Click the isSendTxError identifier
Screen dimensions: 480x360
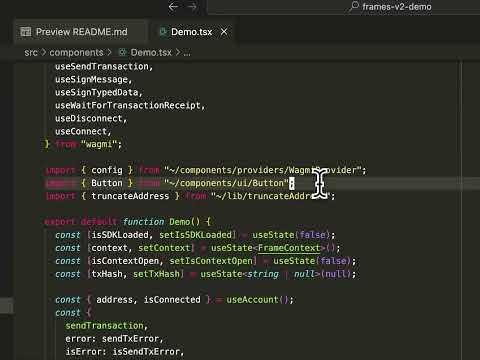coord(146,352)
